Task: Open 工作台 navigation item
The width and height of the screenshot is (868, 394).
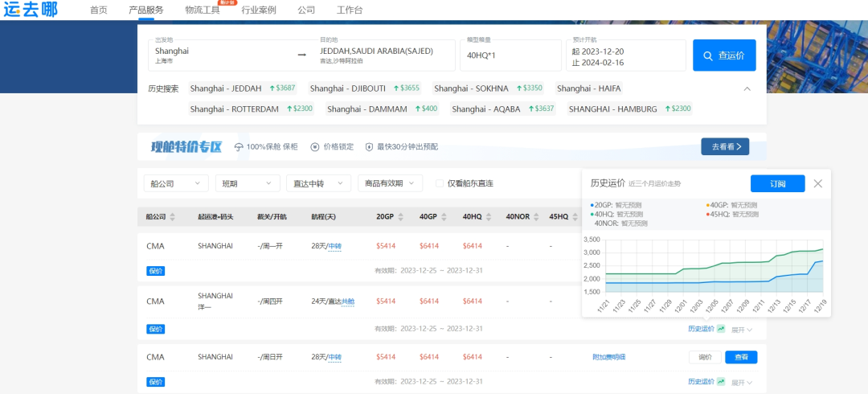Action: [x=350, y=10]
